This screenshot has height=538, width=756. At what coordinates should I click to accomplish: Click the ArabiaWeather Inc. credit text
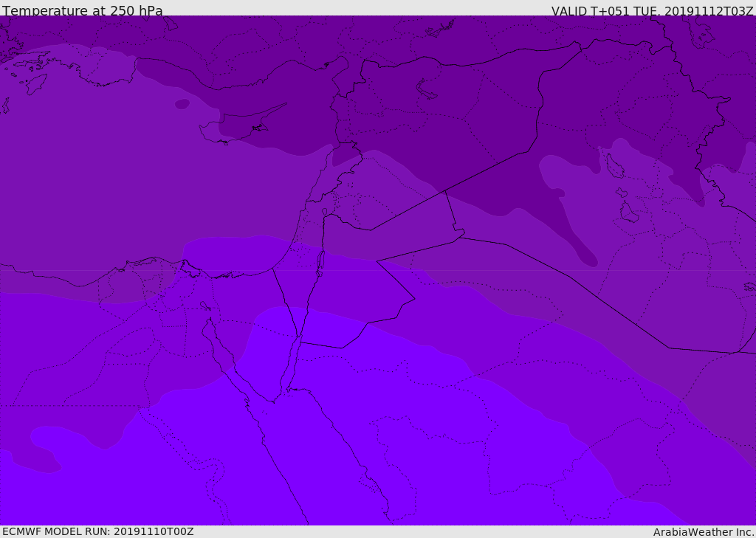(703, 532)
